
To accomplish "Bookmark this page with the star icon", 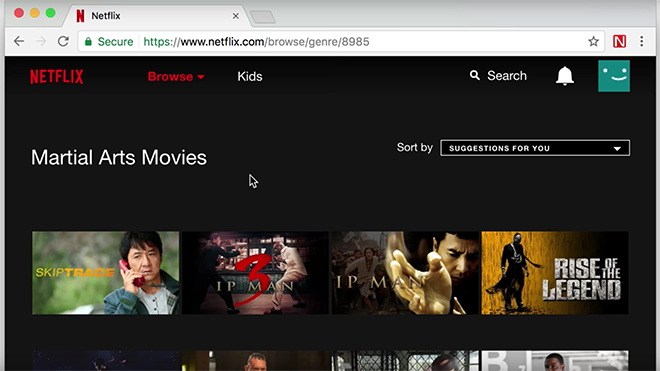I will (593, 41).
